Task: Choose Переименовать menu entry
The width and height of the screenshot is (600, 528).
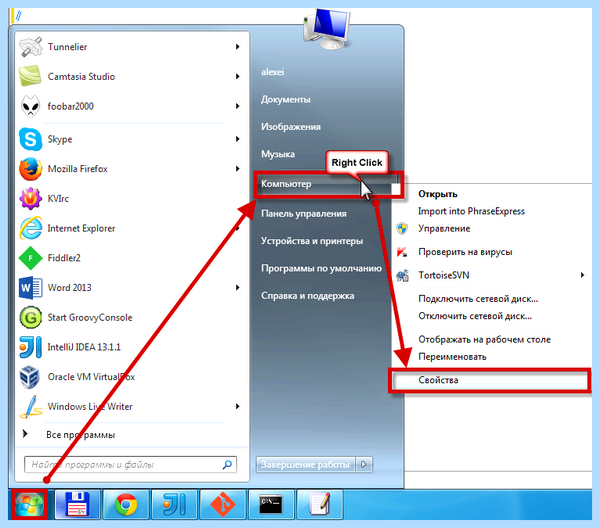Action: coord(452,357)
